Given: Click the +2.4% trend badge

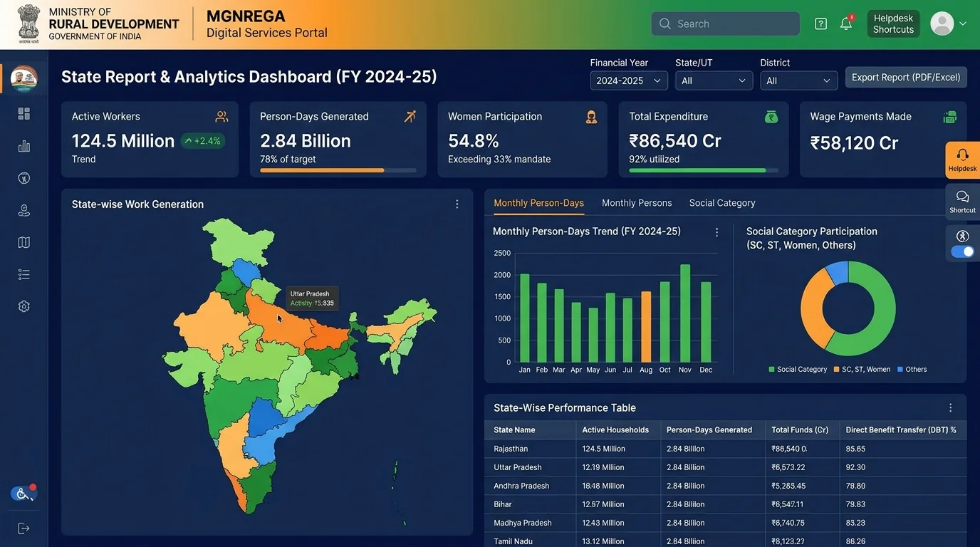Looking at the screenshot, I should (202, 141).
